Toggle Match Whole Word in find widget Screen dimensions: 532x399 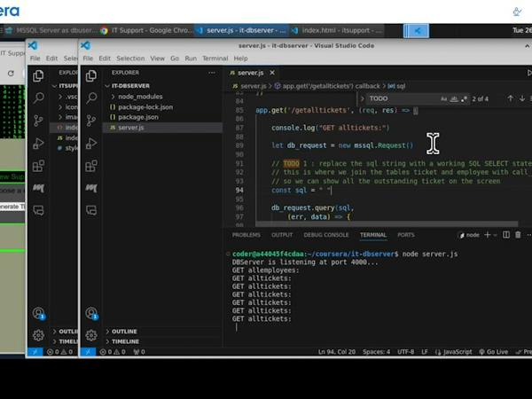[x=454, y=98]
